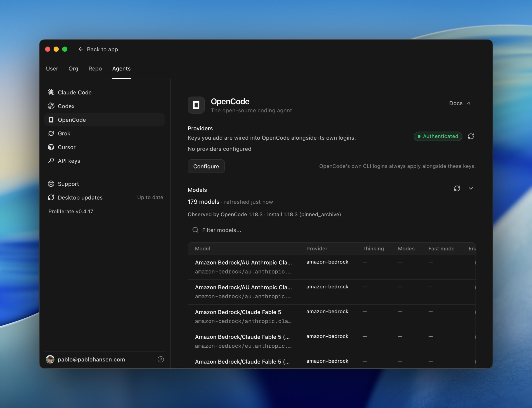
Task: Click the help question mark icon
Action: (x=161, y=359)
